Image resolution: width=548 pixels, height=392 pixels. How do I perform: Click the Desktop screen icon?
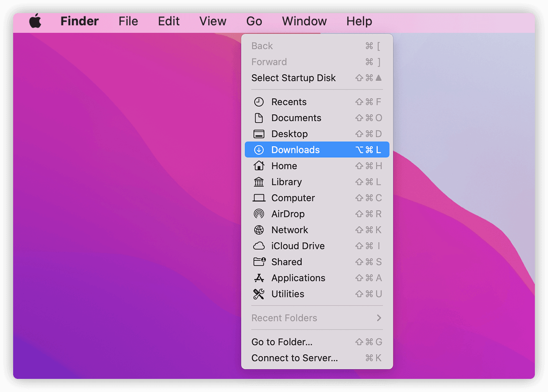[259, 134]
